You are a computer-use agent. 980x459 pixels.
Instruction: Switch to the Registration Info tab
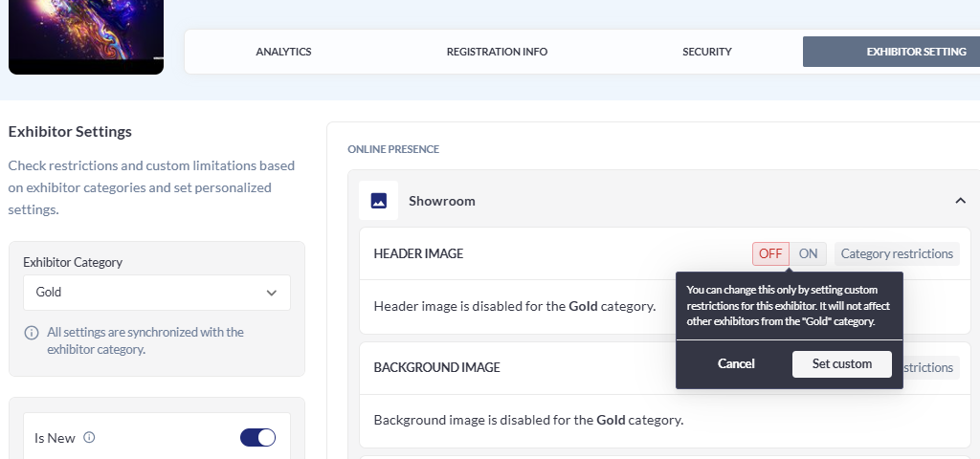[x=497, y=52]
